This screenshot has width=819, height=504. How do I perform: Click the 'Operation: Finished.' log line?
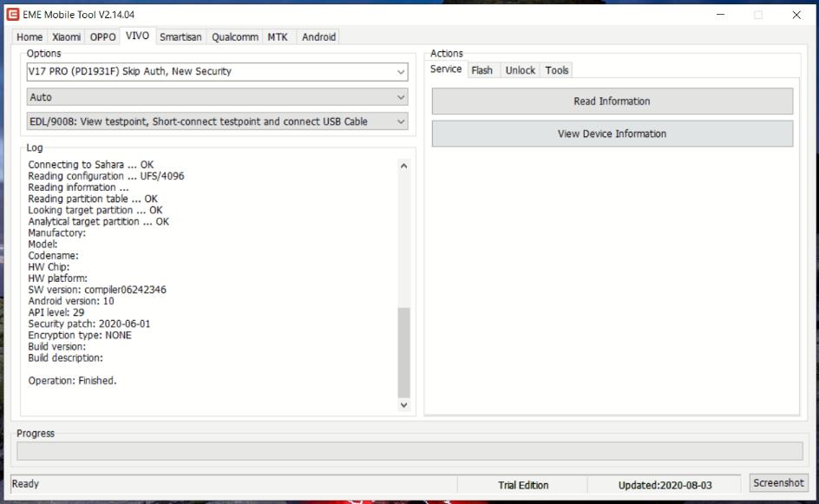click(x=72, y=381)
